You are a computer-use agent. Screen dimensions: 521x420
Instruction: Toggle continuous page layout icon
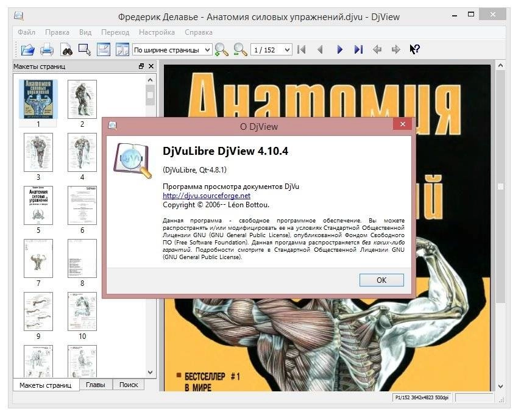pos(104,50)
